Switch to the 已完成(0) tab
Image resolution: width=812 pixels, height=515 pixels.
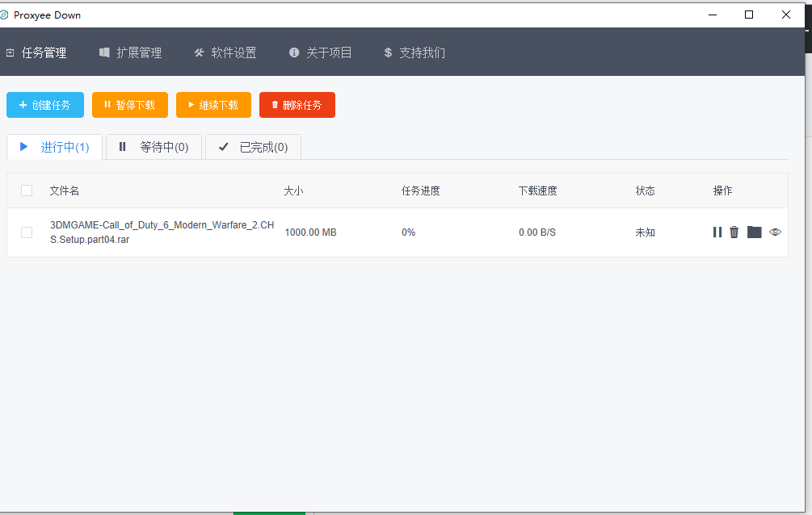(253, 148)
